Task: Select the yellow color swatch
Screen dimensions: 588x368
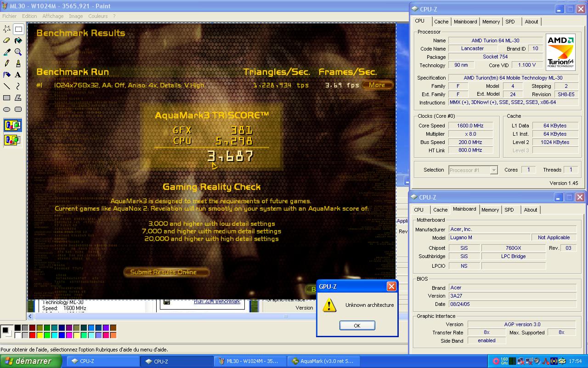Action: (40, 335)
